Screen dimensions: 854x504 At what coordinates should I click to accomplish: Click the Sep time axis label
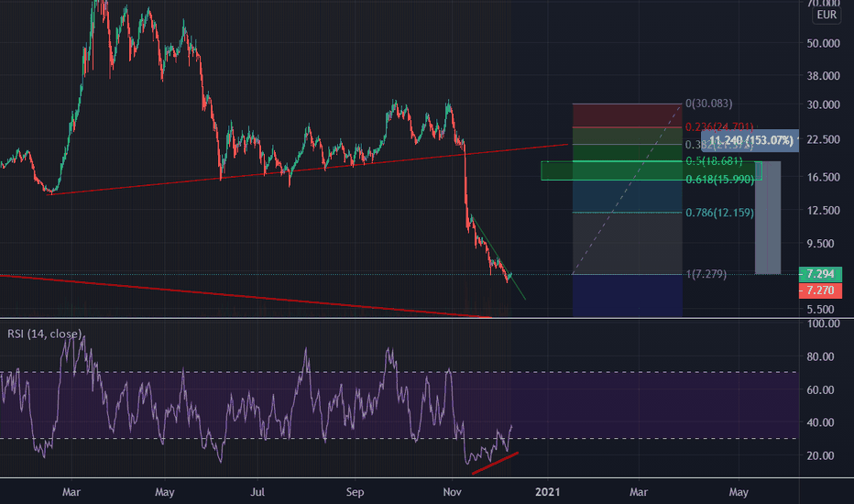(x=355, y=492)
